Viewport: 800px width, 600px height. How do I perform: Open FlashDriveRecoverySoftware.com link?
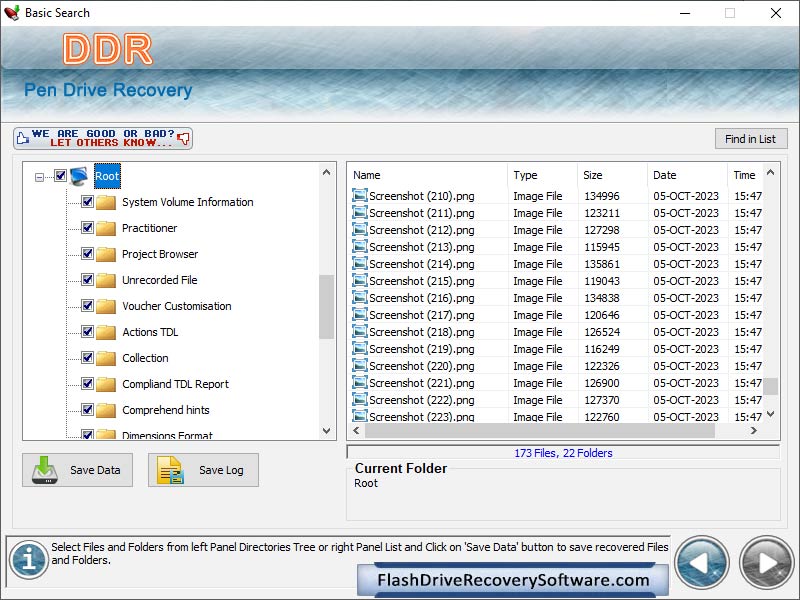[513, 580]
